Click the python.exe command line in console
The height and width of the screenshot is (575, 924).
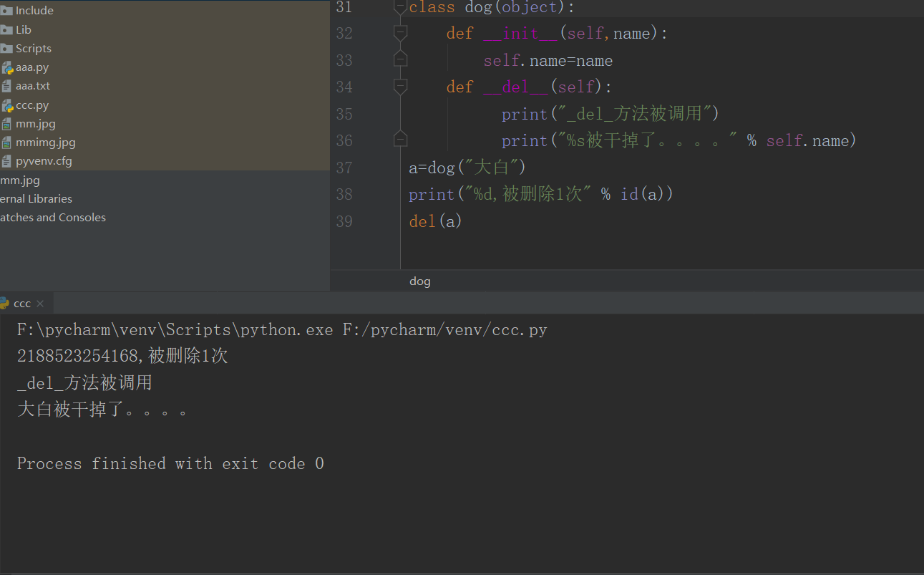tap(282, 330)
